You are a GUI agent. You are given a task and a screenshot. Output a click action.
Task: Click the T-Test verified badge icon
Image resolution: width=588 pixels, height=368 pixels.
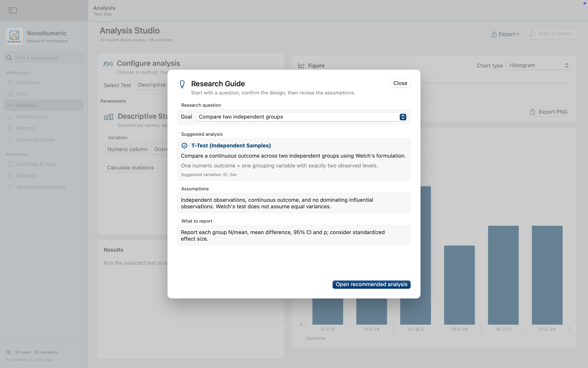[x=184, y=146]
